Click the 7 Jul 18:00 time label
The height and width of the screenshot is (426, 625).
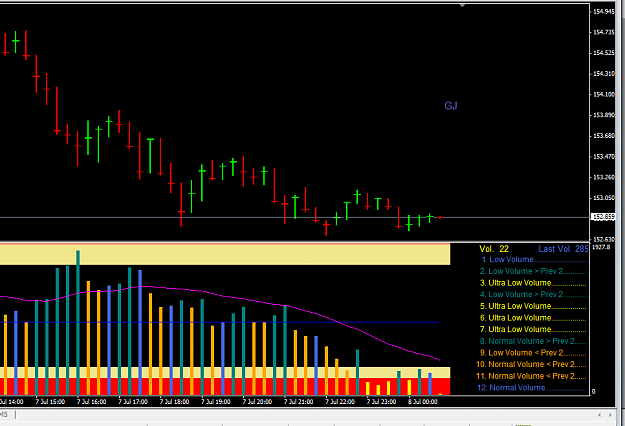point(175,402)
